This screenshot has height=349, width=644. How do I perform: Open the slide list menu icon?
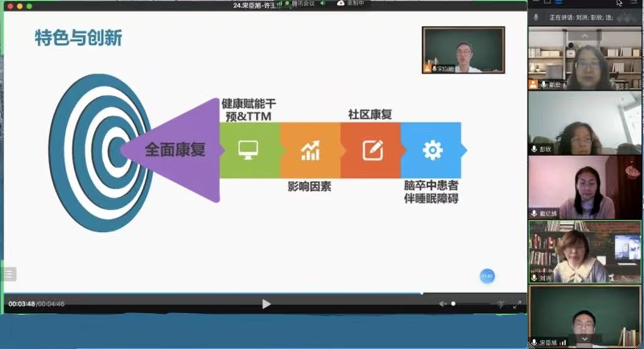click(9, 274)
